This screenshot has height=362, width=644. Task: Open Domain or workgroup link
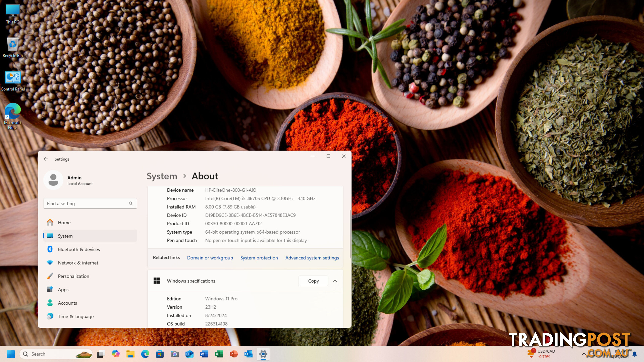click(x=210, y=258)
